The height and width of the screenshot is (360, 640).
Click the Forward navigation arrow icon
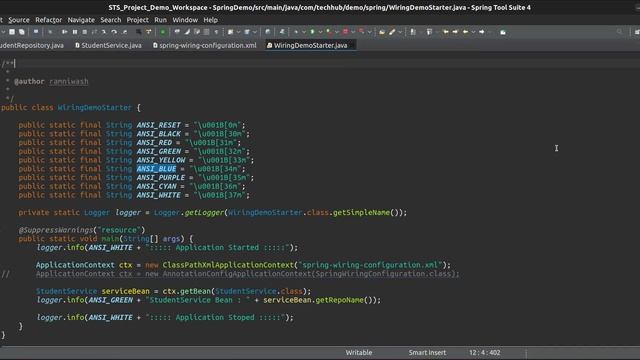[482, 32]
